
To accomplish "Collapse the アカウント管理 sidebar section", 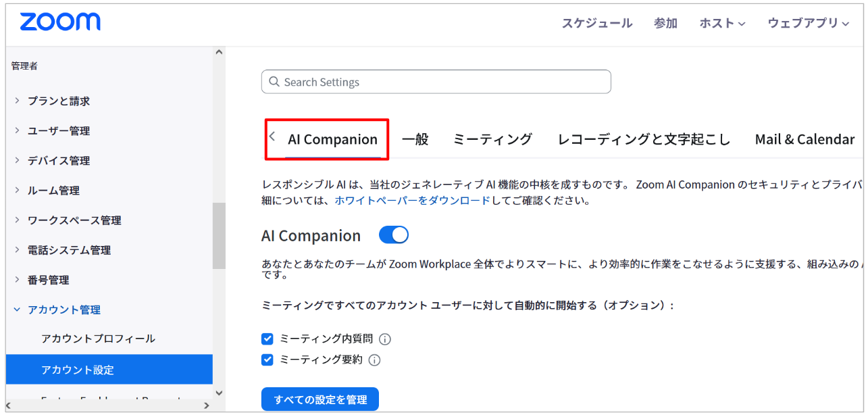I will click(x=57, y=310).
